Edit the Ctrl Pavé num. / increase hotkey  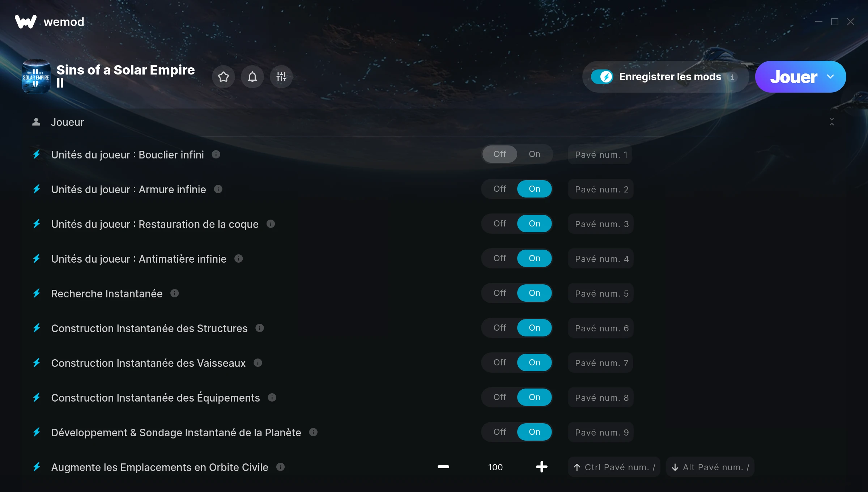[614, 467]
